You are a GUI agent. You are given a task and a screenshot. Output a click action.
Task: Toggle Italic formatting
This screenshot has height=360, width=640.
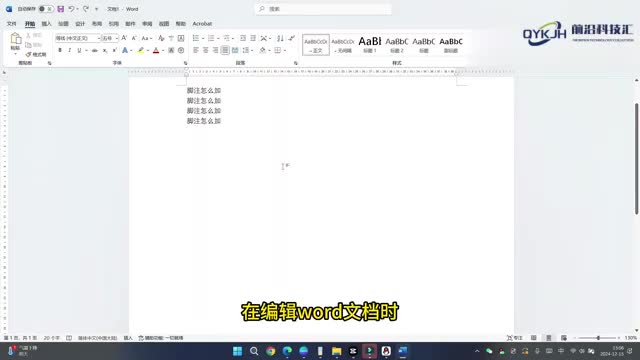point(69,50)
